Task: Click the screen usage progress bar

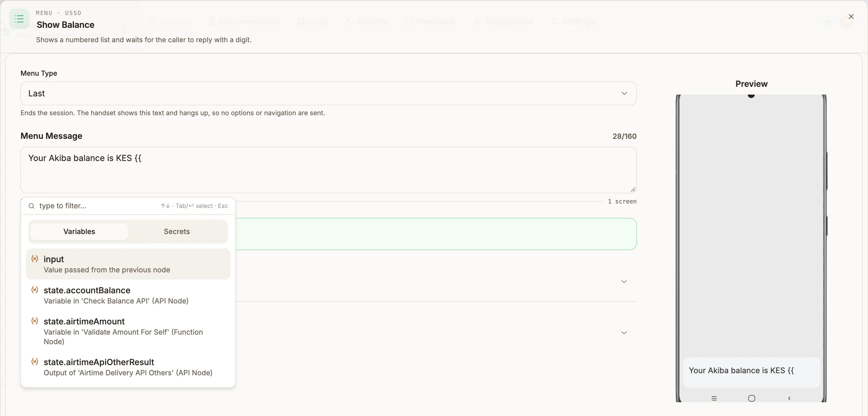Action: click(419, 201)
